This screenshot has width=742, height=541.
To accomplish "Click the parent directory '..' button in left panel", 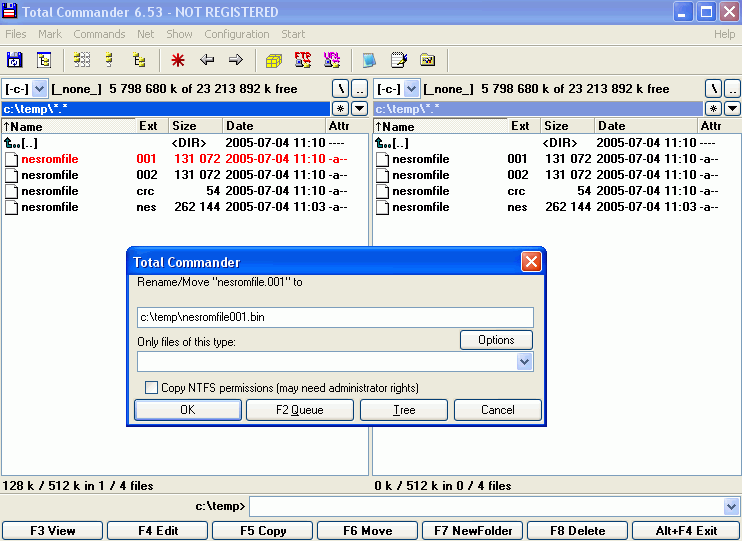I will coord(360,89).
